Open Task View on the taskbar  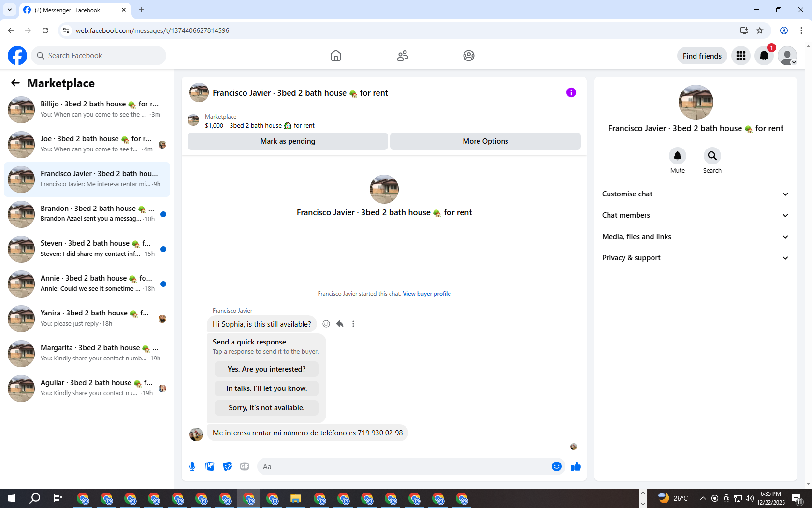(58, 498)
